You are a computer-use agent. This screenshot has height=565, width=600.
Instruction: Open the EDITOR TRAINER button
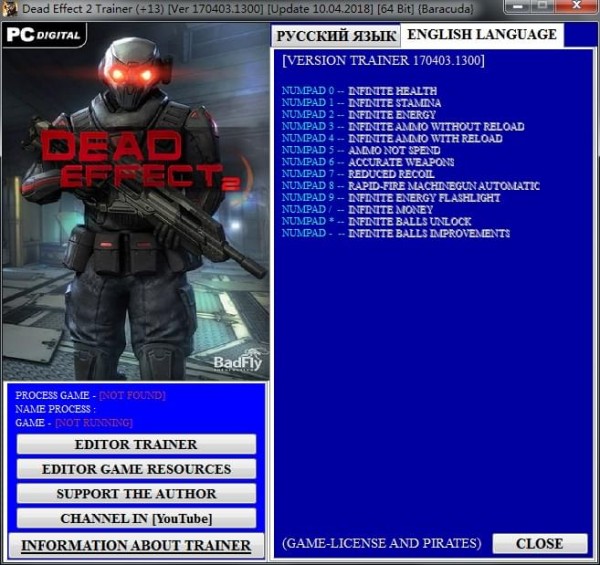(x=136, y=444)
